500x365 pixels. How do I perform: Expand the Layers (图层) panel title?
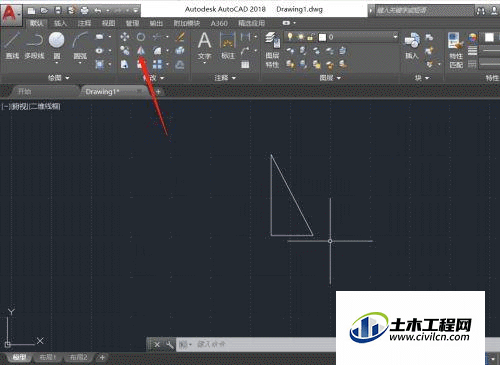(x=330, y=78)
